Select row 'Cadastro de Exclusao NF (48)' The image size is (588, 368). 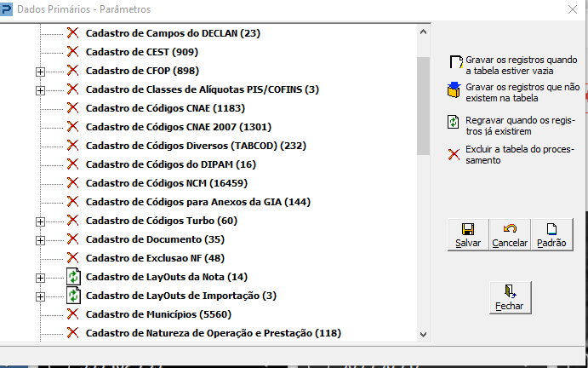point(155,258)
